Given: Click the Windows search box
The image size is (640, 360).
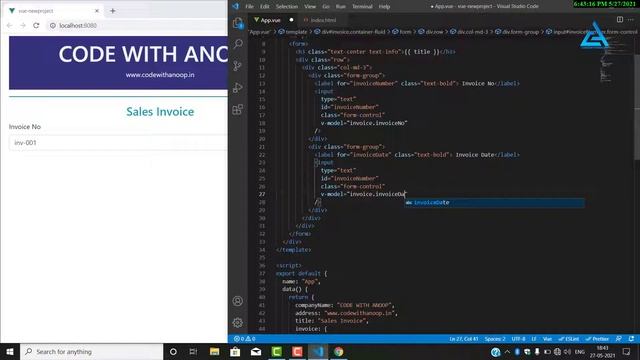Looking at the screenshot, I should [x=91, y=352].
